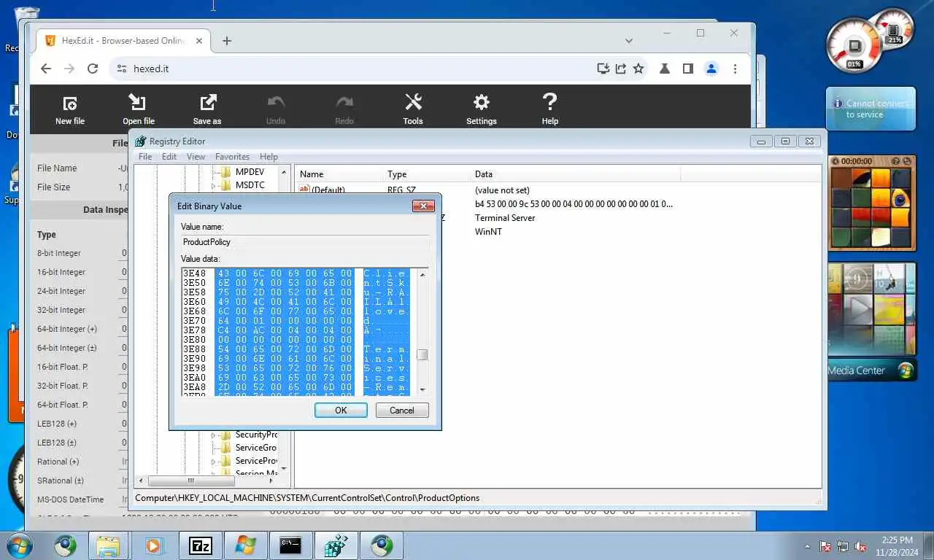Click the browser back arrow

(46, 69)
